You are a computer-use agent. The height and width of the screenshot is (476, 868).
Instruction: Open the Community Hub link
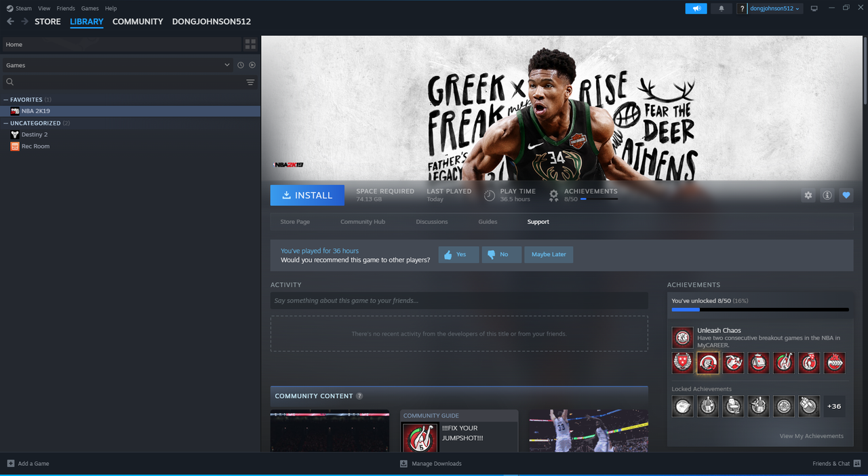pos(362,222)
